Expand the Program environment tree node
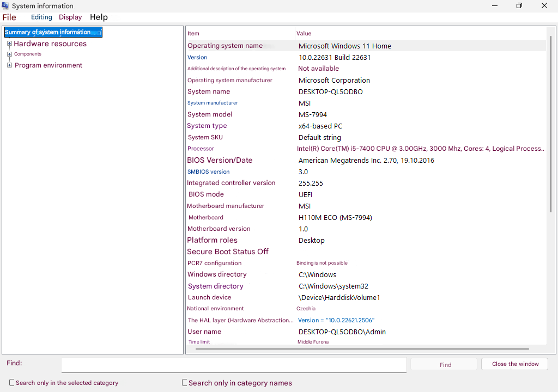The width and height of the screenshot is (558, 392). (10, 65)
